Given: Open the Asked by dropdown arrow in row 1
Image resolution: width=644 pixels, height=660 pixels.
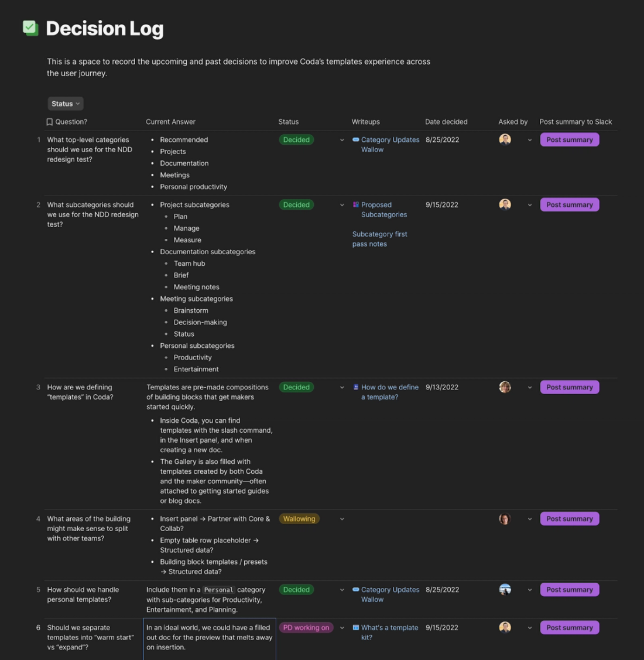Looking at the screenshot, I should (529, 140).
